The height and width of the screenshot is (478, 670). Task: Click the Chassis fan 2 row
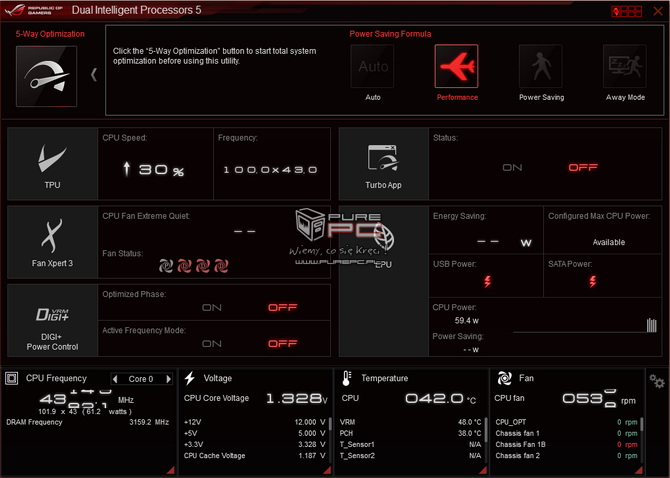tap(566, 456)
